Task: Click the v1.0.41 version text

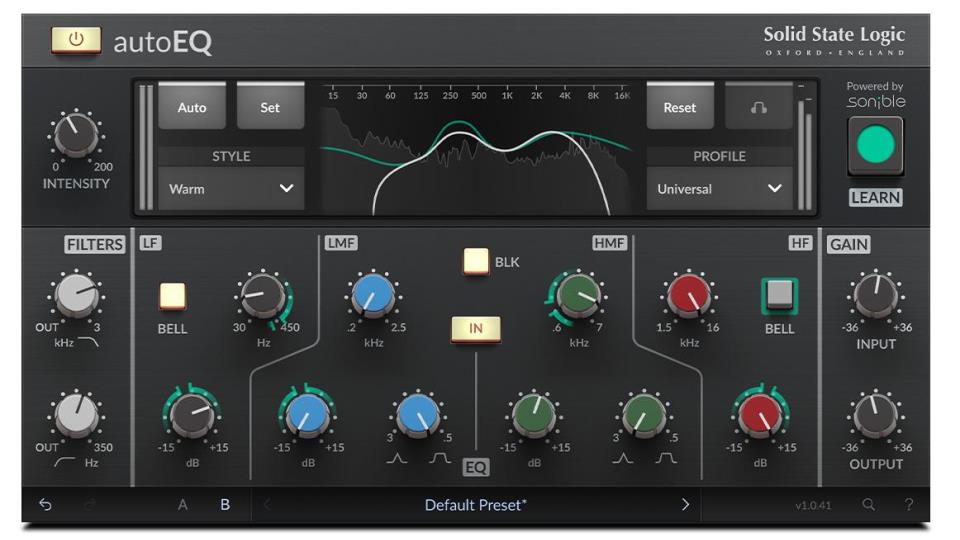Action: coord(814,506)
